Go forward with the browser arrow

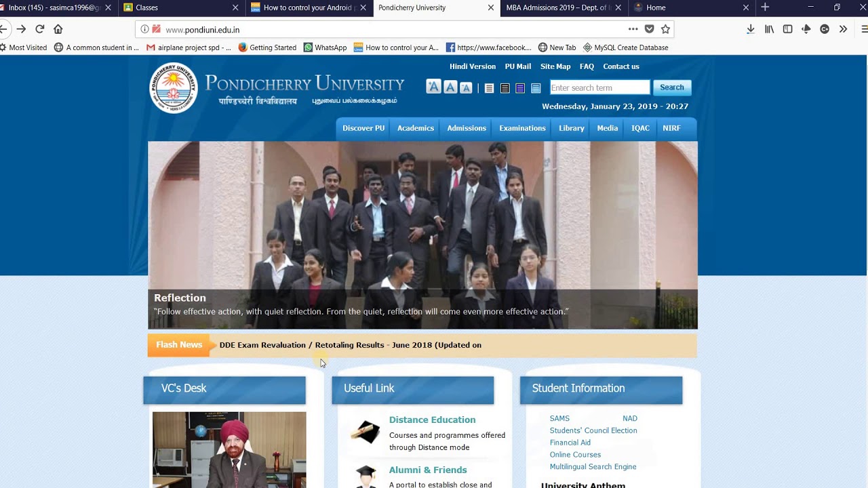click(21, 29)
